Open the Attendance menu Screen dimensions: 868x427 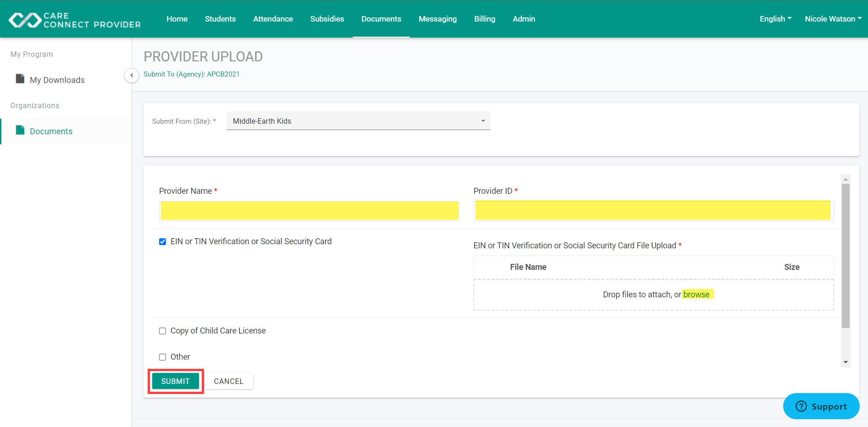(x=273, y=19)
